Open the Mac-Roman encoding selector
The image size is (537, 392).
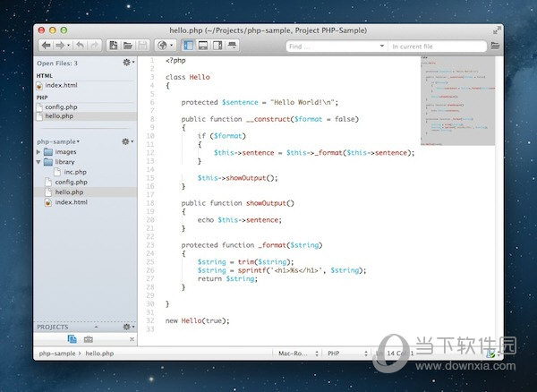click(294, 354)
